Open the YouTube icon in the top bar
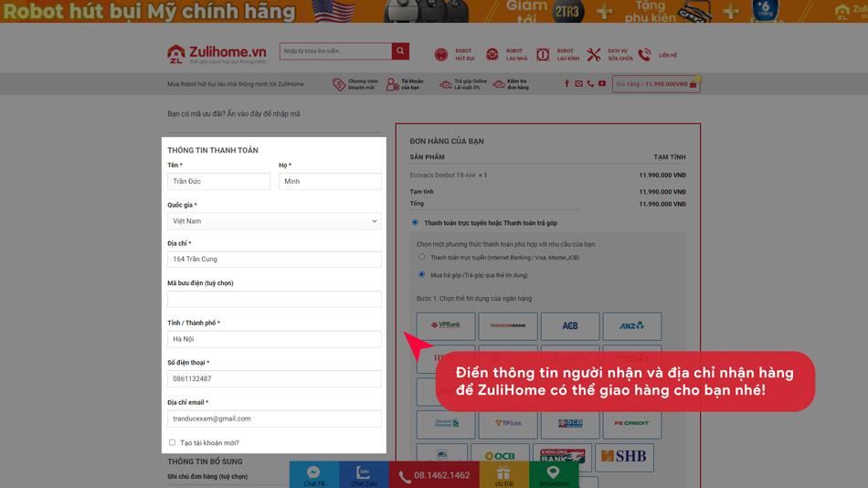The image size is (868, 488). tap(602, 84)
